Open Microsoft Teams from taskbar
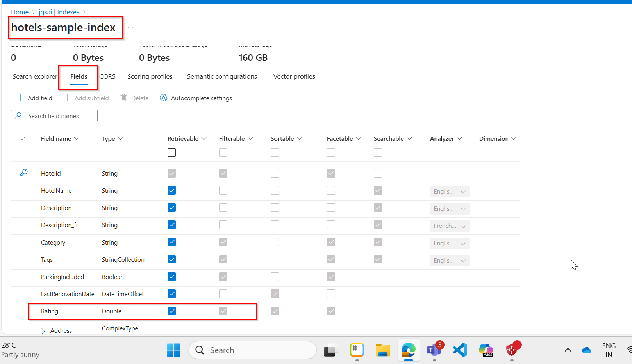The width and height of the screenshot is (632, 364). pyautogui.click(x=434, y=349)
